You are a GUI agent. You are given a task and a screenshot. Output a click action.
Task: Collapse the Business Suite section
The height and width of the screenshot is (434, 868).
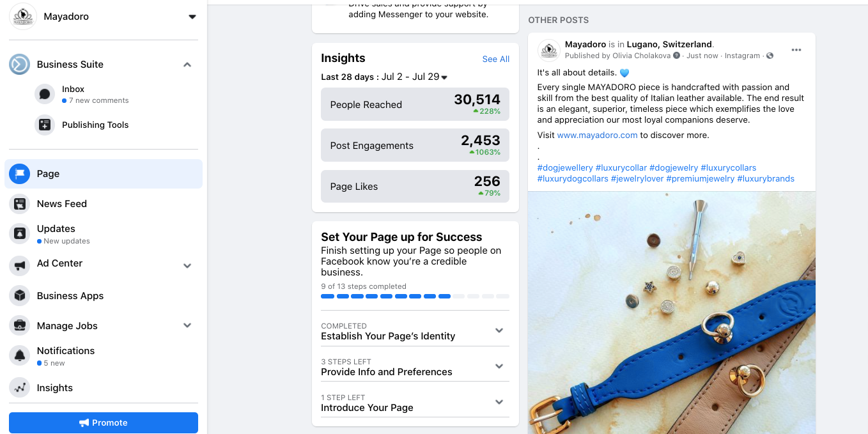tap(187, 65)
